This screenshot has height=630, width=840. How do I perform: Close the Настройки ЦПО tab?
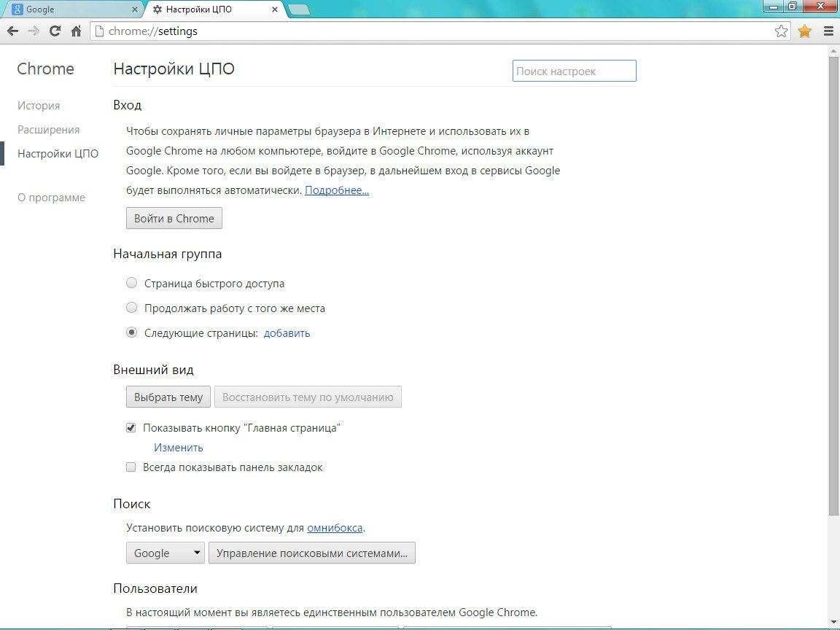275,9
